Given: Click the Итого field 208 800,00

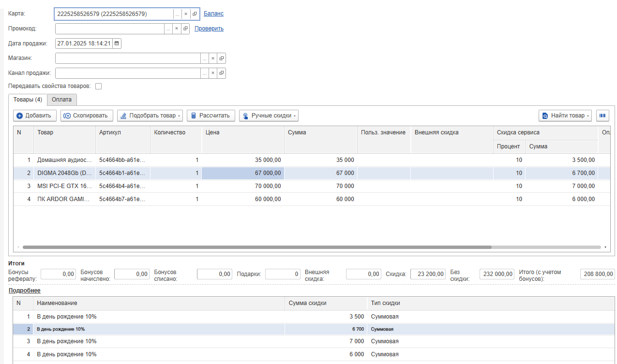Looking at the screenshot, I should [597, 274].
